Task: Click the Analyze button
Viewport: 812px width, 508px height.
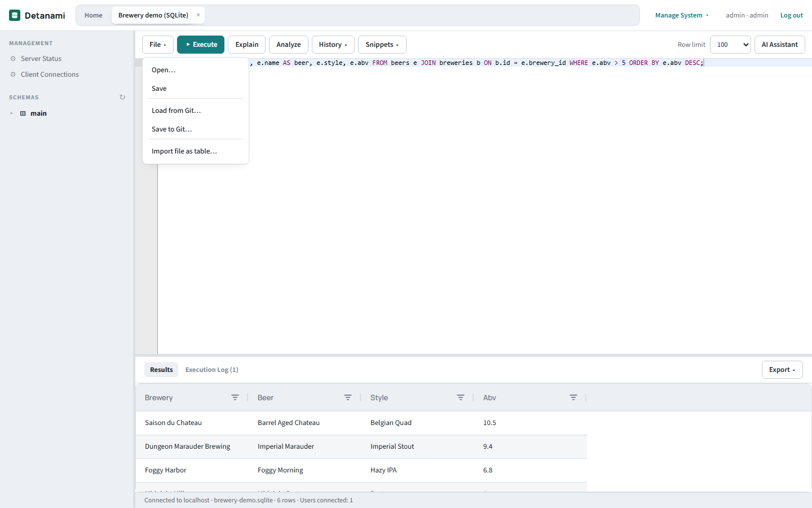Action: (289, 45)
